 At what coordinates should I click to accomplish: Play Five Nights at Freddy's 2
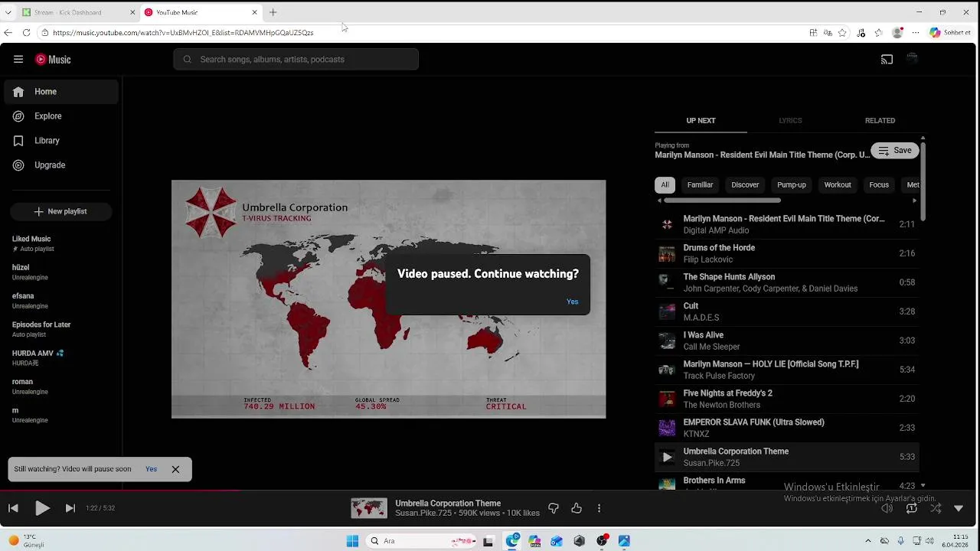(x=787, y=399)
